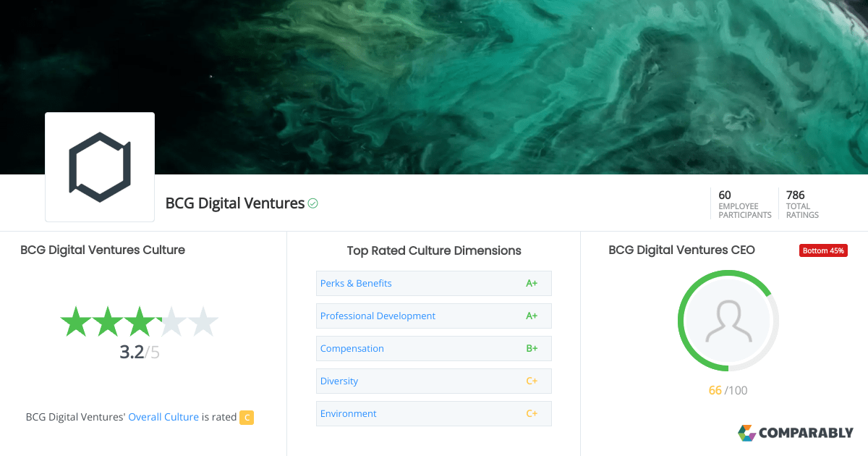The height and width of the screenshot is (456, 868).
Task: Open the Diversity culture dimension
Action: 434,381
